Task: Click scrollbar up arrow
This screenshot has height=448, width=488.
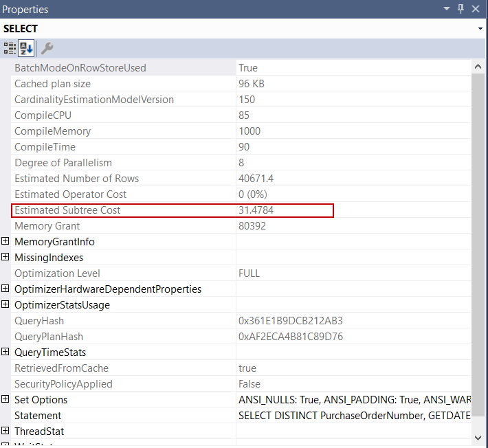Action: click(x=478, y=67)
